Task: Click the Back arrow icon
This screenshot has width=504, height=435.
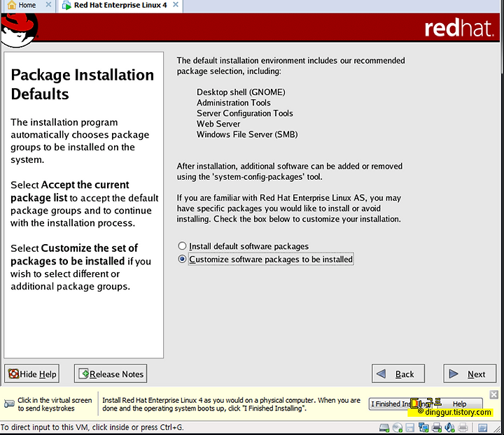Action: pyautogui.click(x=381, y=373)
